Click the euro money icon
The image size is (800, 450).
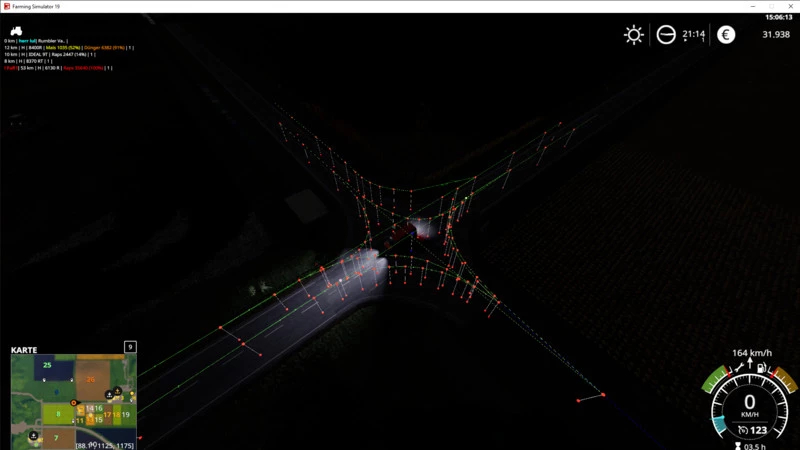(x=726, y=35)
